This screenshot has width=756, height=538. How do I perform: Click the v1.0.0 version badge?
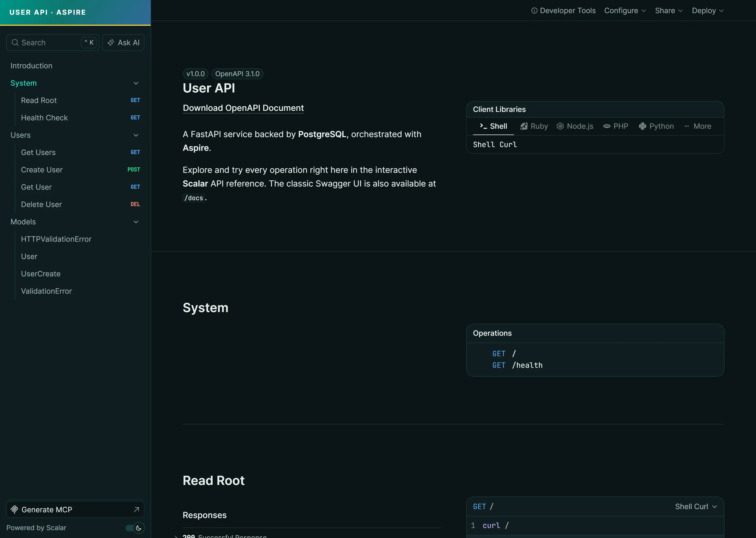(195, 74)
